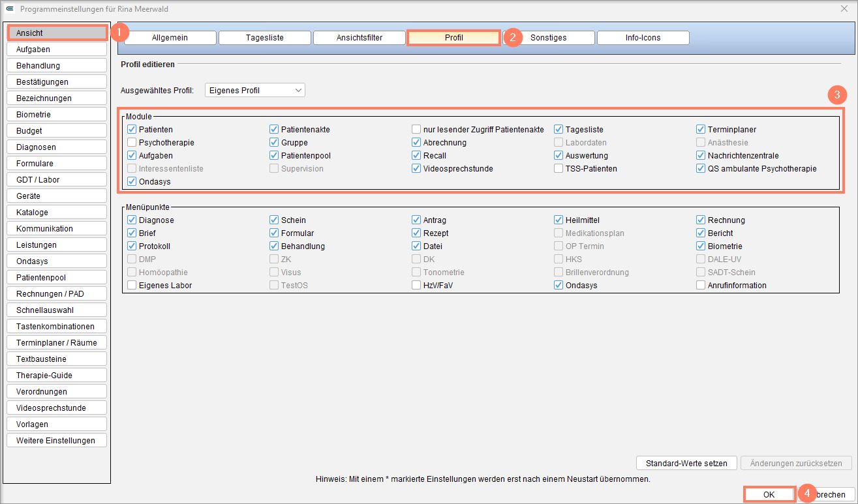
Task: Tick the Eigenes Labor menu item checkbox
Action: (132, 286)
